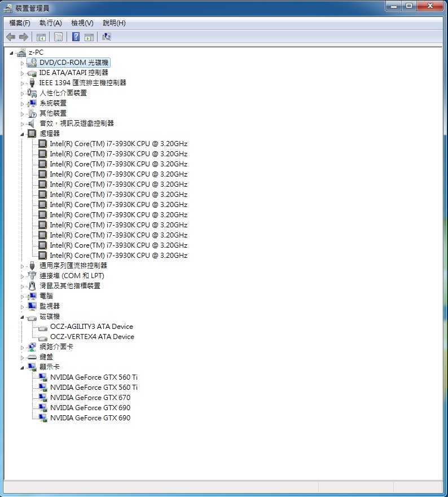Expand the 電腦 node
The height and width of the screenshot is (497, 448).
(x=22, y=297)
